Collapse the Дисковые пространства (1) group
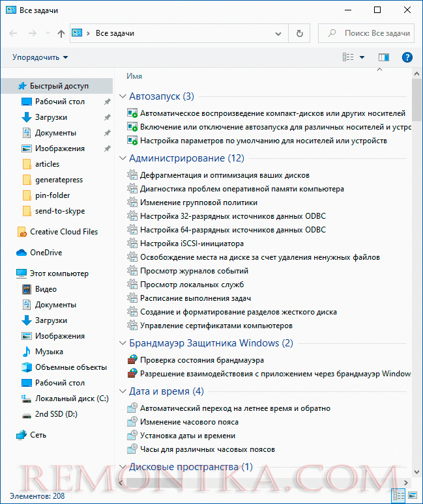Image resolution: width=423 pixels, height=504 pixels. coord(123,467)
